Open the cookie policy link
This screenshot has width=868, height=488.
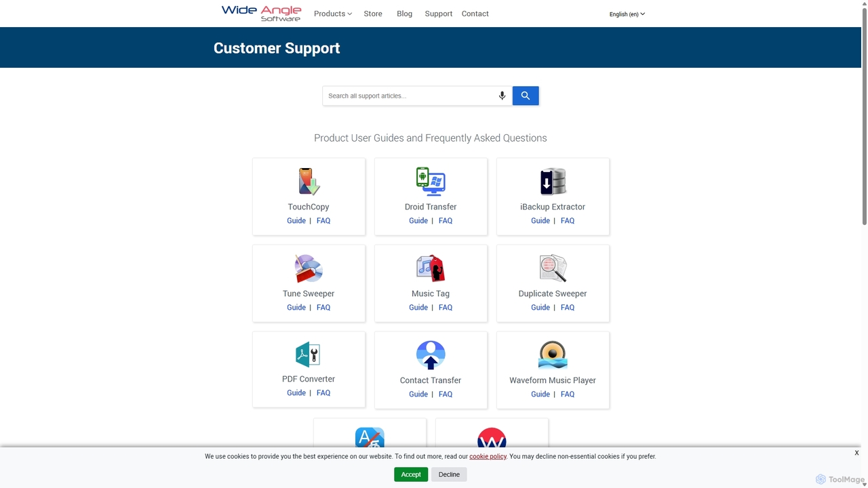(488, 456)
